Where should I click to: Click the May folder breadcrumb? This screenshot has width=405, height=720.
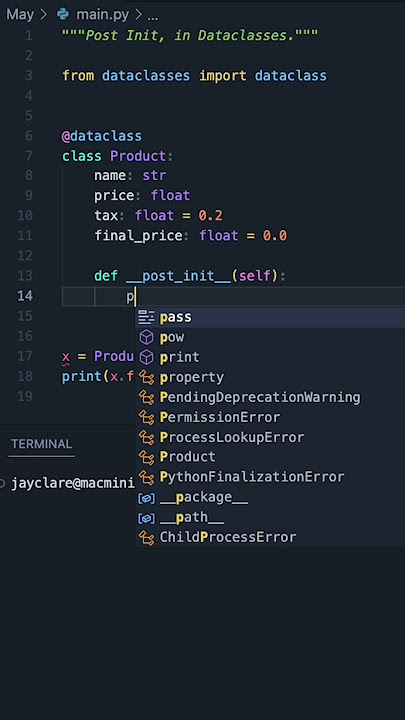[20, 15]
